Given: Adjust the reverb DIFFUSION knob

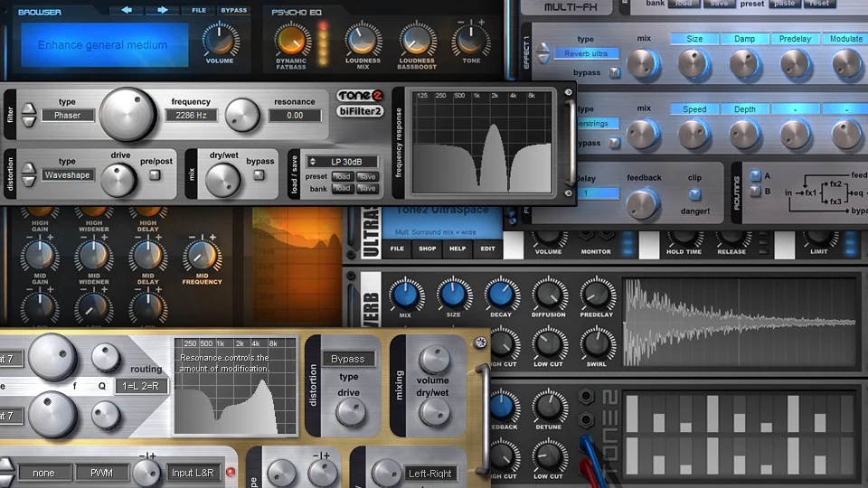Looking at the screenshot, I should (549, 295).
